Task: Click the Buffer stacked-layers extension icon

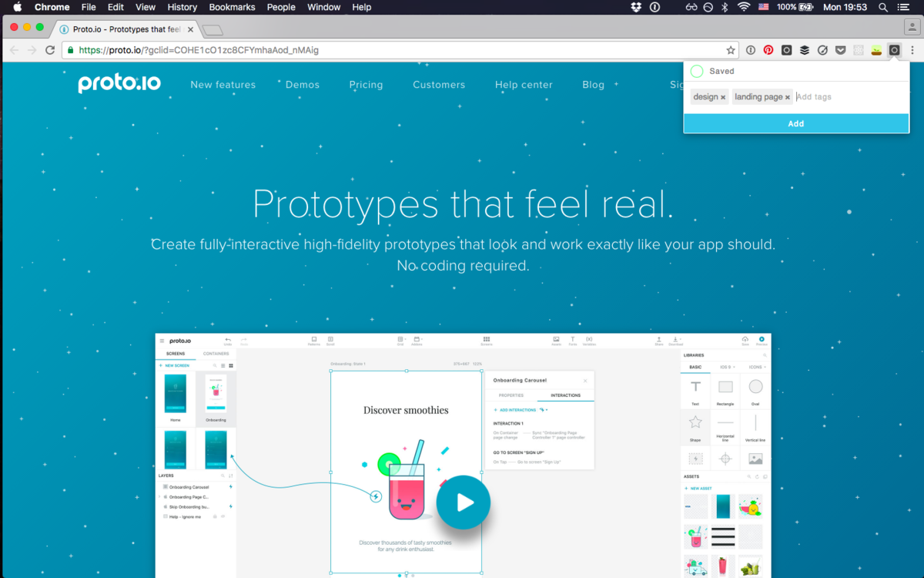Action: [805, 50]
